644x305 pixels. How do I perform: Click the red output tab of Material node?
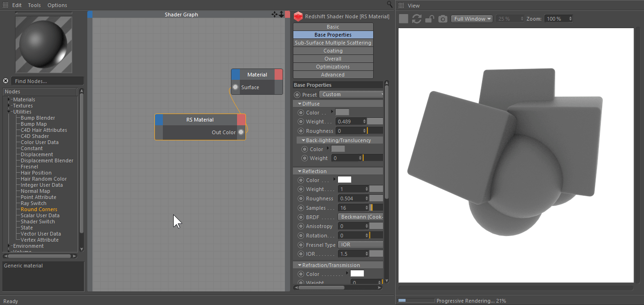point(279,75)
